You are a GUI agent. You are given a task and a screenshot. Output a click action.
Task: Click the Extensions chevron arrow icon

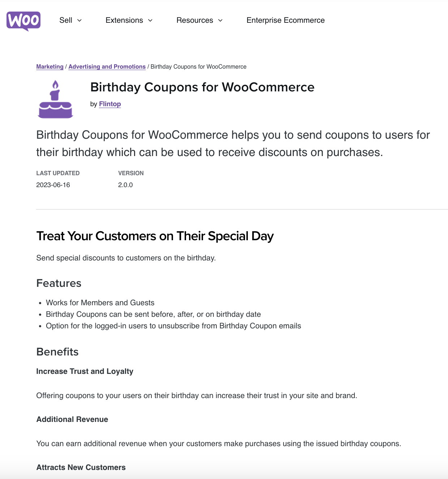click(x=150, y=21)
